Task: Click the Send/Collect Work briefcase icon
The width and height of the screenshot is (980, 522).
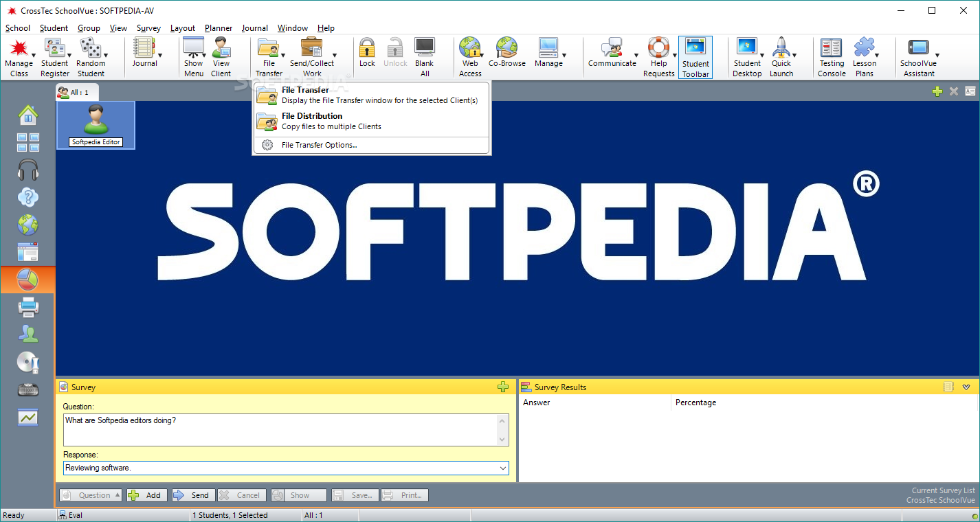Action: coord(311,48)
